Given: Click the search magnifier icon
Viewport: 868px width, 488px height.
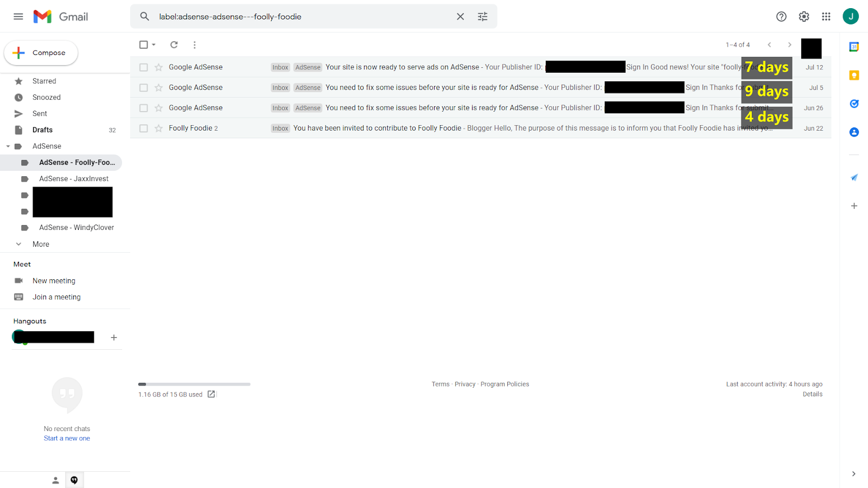Looking at the screenshot, I should pos(144,16).
